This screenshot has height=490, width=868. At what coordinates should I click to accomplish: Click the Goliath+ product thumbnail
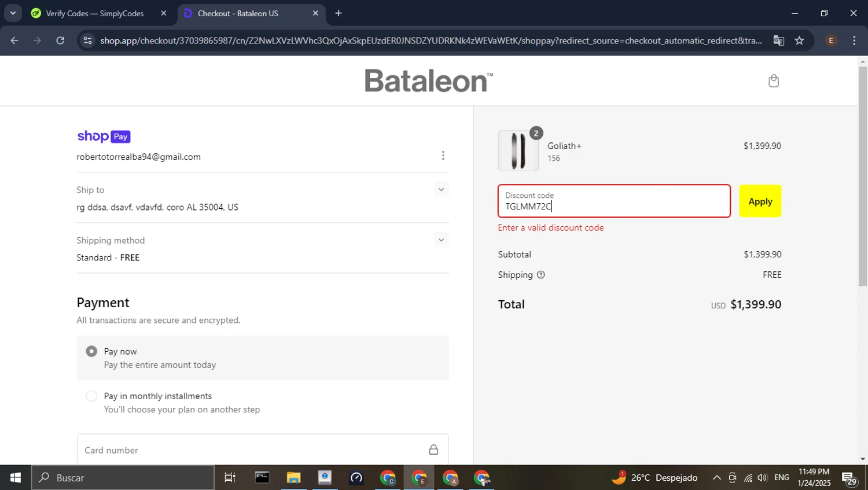[x=518, y=150]
